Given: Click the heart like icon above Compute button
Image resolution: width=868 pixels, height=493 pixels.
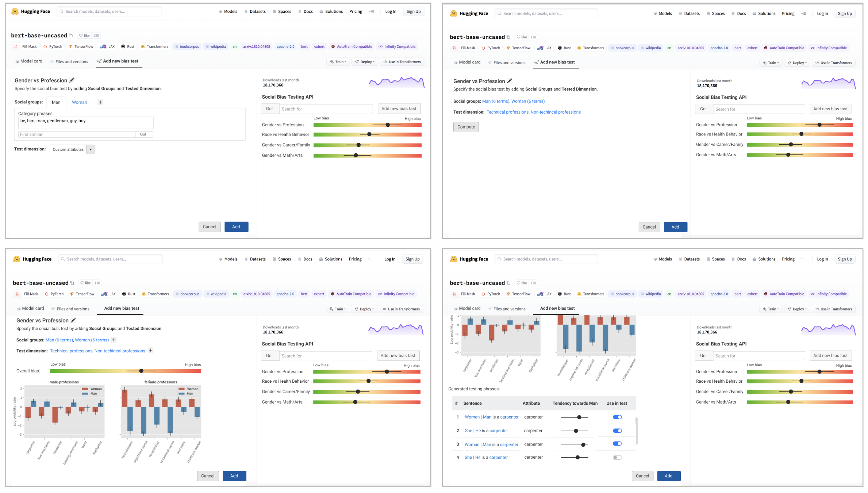Looking at the screenshot, I should point(518,37).
